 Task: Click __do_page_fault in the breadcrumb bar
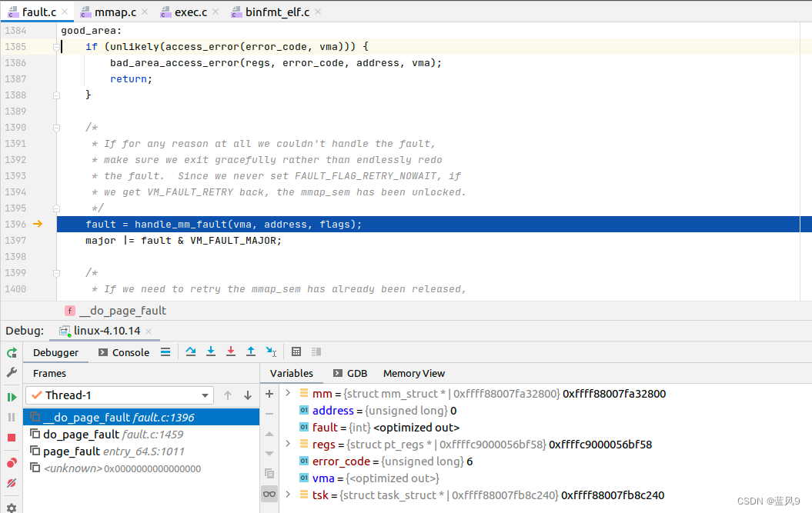(x=122, y=311)
